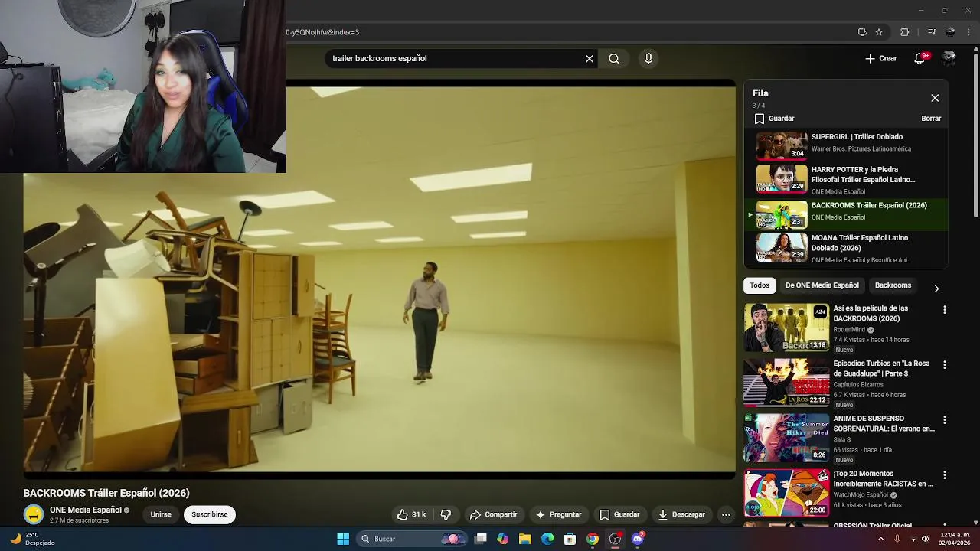The width and height of the screenshot is (980, 551).
Task: Open Preguntar AI ask button
Action: (558, 514)
